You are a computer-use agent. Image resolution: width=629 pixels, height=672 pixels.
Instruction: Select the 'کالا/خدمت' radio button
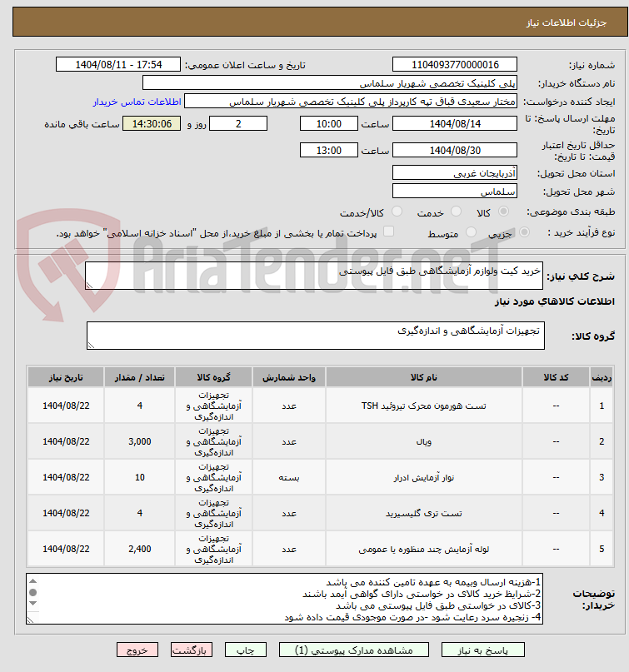pyautogui.click(x=397, y=212)
